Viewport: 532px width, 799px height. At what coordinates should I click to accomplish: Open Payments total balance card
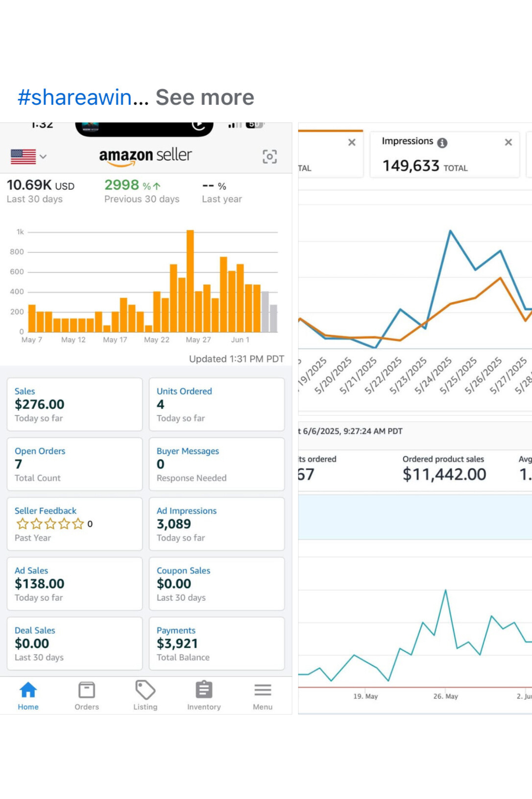pos(217,644)
